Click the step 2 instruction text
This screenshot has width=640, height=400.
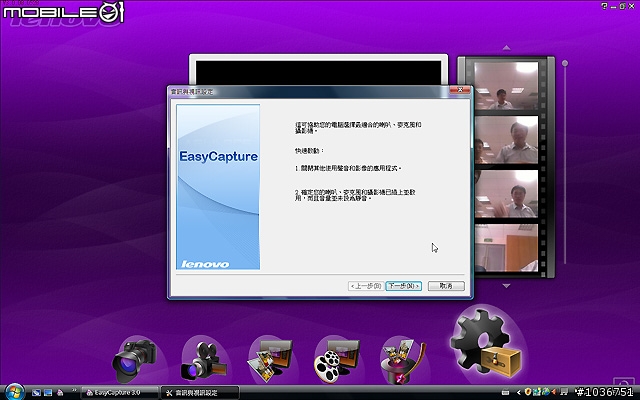click(355, 195)
